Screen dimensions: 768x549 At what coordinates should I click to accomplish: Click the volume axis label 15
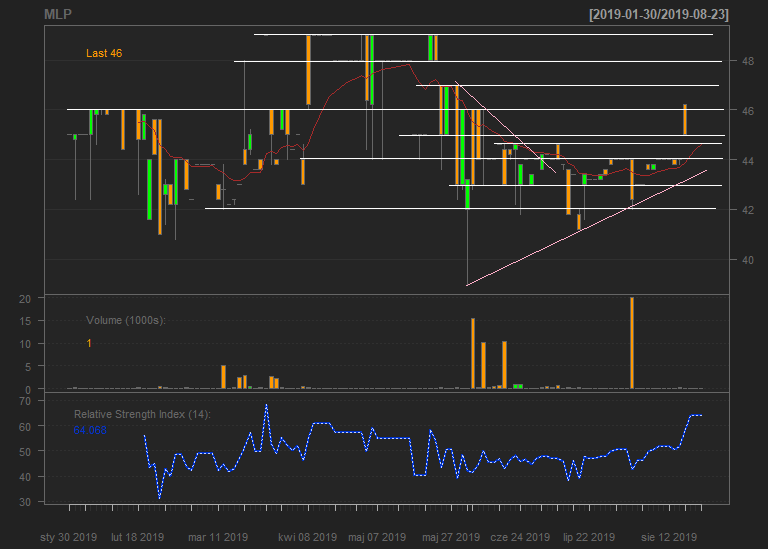25,321
